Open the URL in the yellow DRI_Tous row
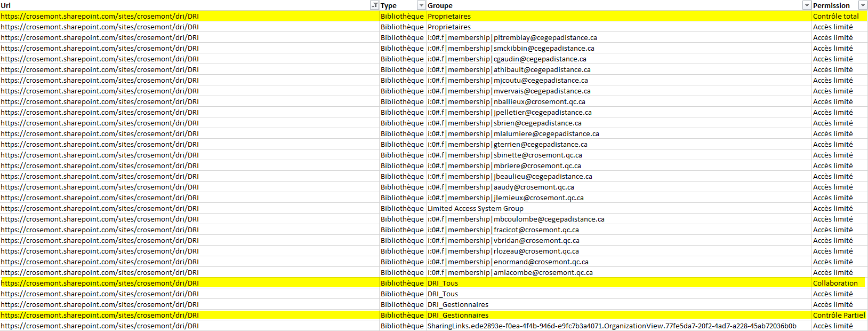 pyautogui.click(x=100, y=283)
